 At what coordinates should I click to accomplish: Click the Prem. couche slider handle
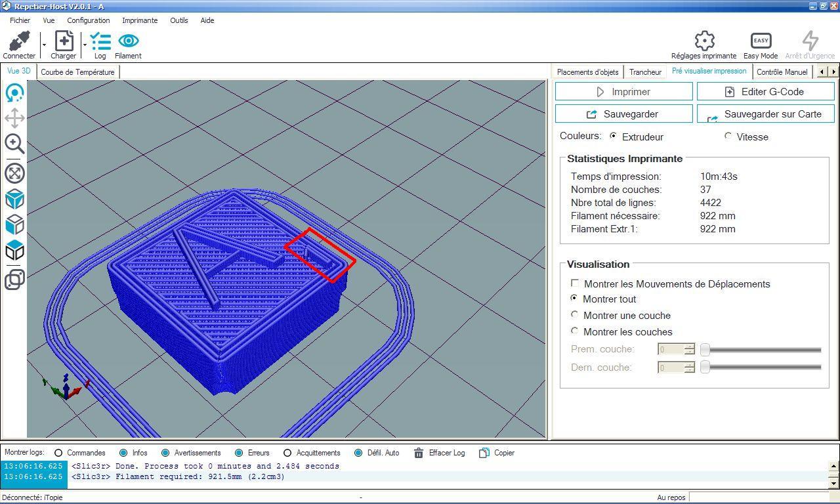pyautogui.click(x=705, y=350)
